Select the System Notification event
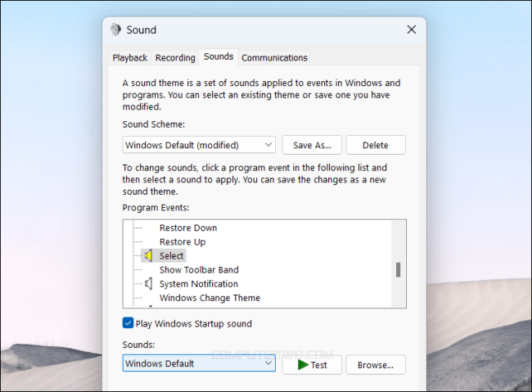Image resolution: width=532 pixels, height=392 pixels. pos(199,284)
